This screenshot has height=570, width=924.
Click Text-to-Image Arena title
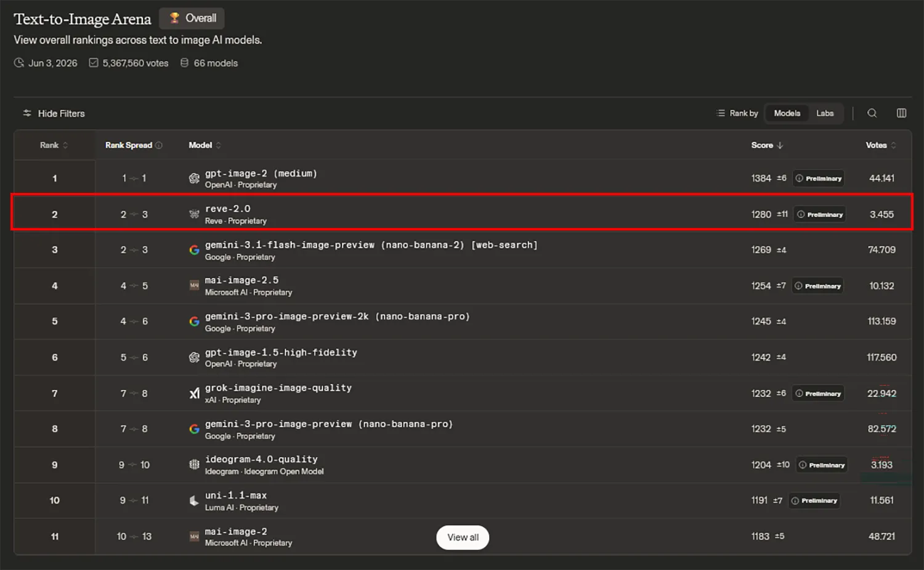click(x=83, y=19)
